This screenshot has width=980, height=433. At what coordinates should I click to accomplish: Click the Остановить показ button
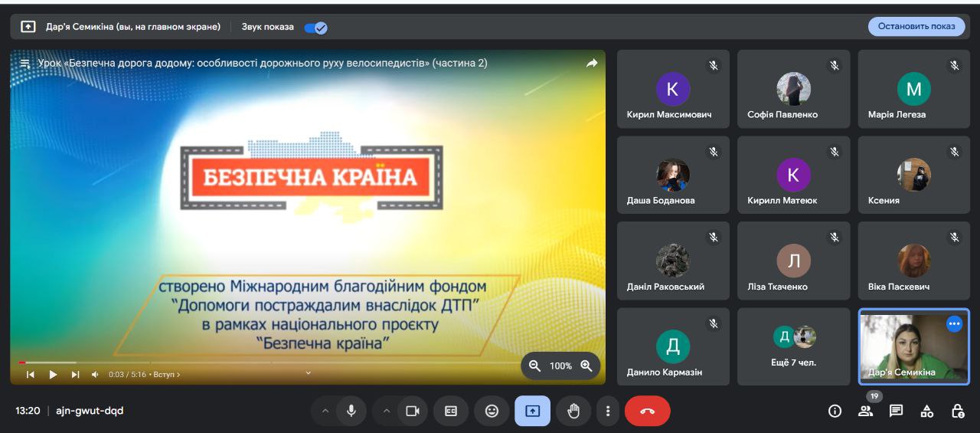coord(916,26)
